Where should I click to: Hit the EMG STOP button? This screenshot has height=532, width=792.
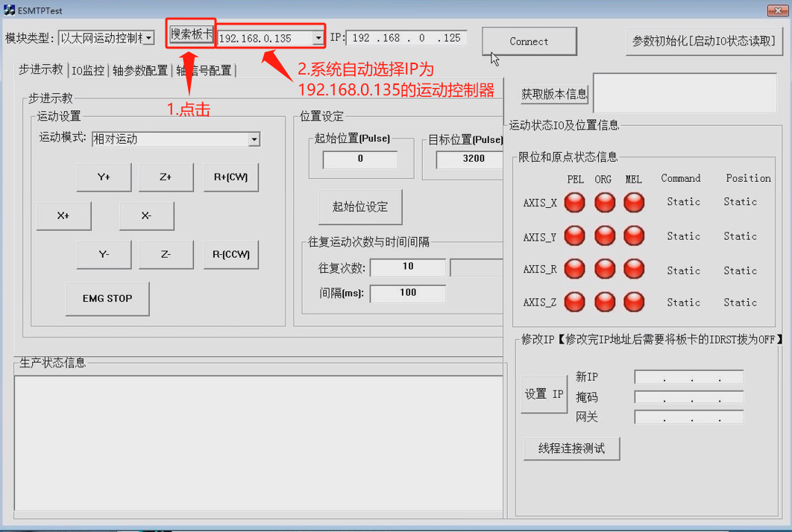107,299
